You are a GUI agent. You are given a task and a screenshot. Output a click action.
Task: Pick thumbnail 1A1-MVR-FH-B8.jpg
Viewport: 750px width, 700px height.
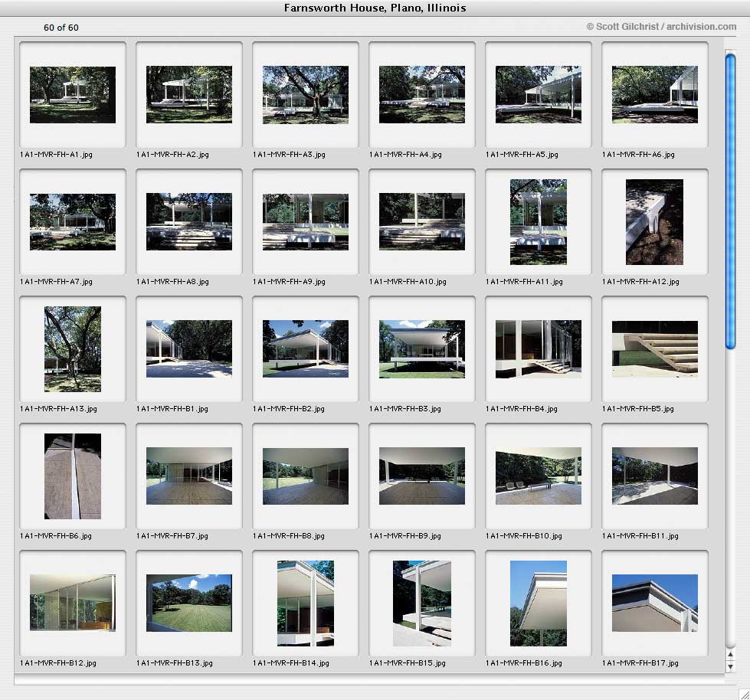click(x=306, y=476)
